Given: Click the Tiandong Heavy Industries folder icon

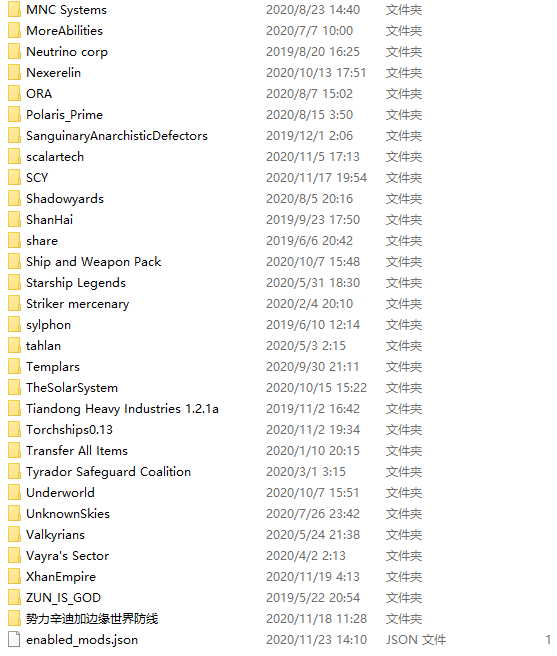Looking at the screenshot, I should coord(14,408).
